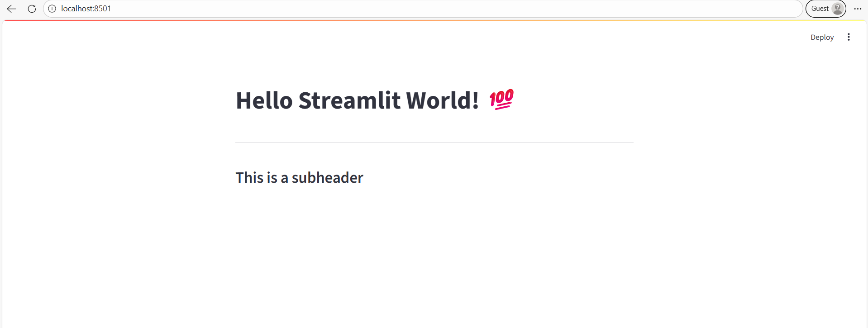Select the localhost:8501 URL text
Screen dimensions: 868x328
point(86,8)
